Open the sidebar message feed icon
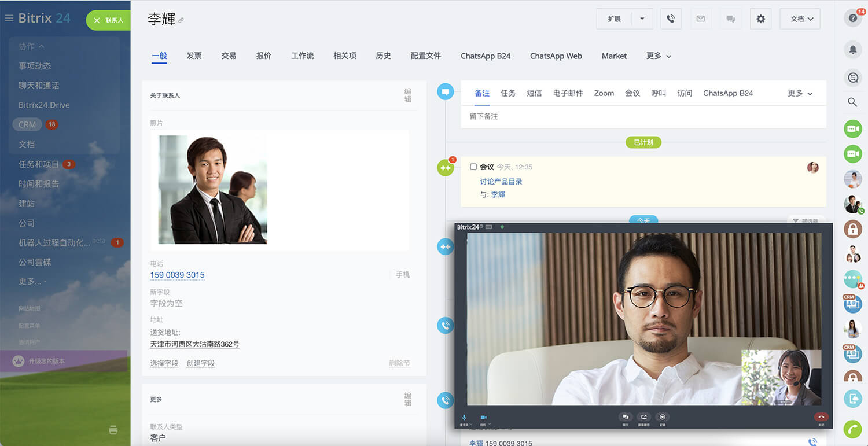Image resolution: width=868 pixels, height=446 pixels. pyautogui.click(x=853, y=78)
